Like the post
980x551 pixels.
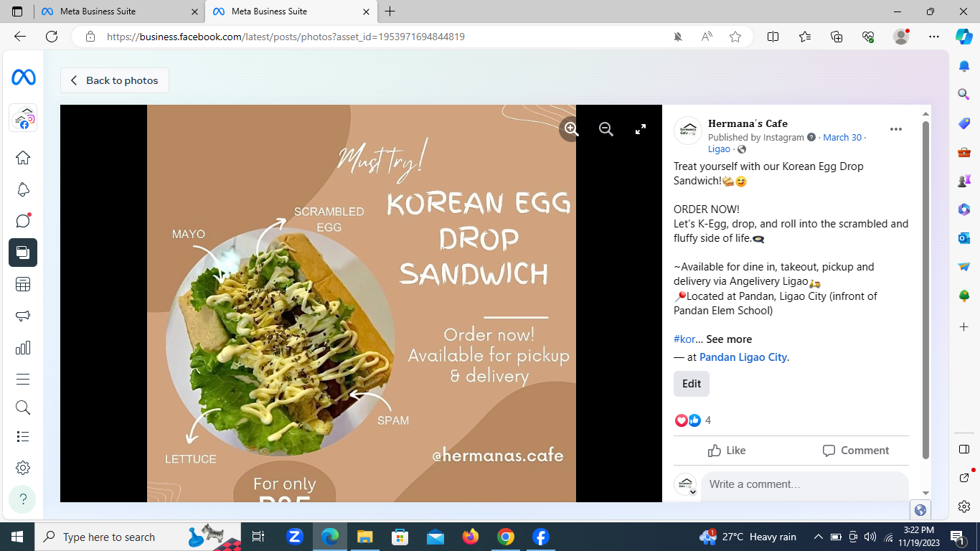tap(727, 451)
